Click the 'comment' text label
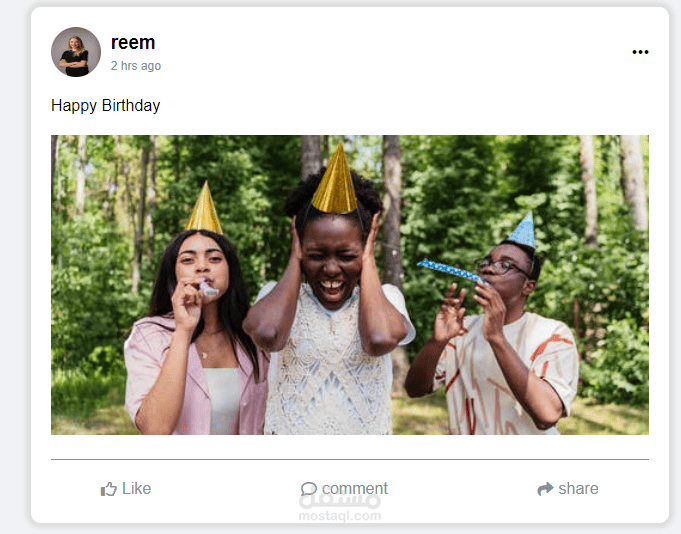 tap(355, 489)
